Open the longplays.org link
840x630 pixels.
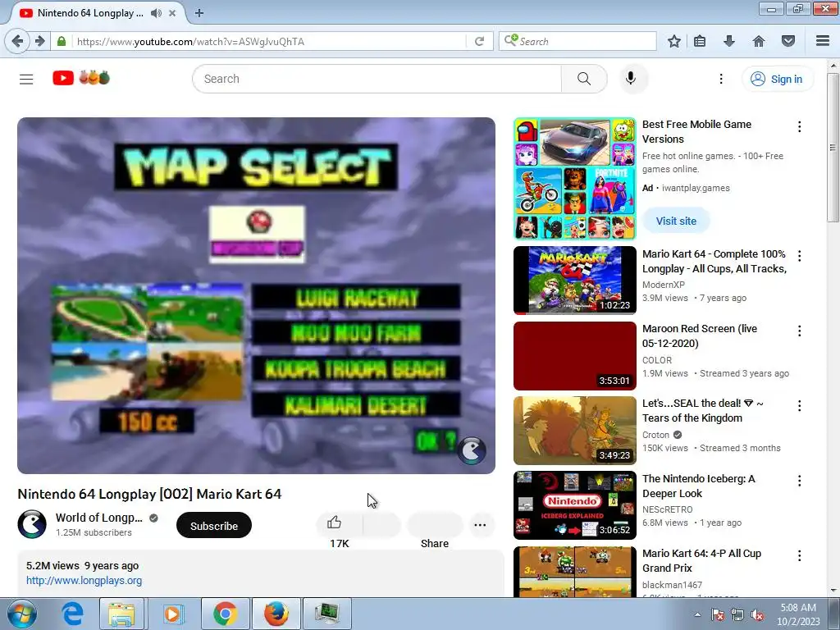84,580
